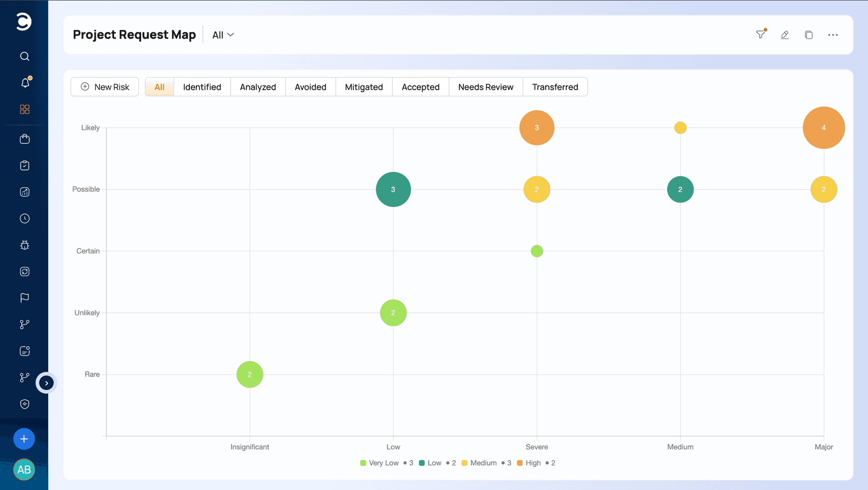Toggle the teal Low legend entry
Screen dimensions: 868x490
click(x=437, y=463)
